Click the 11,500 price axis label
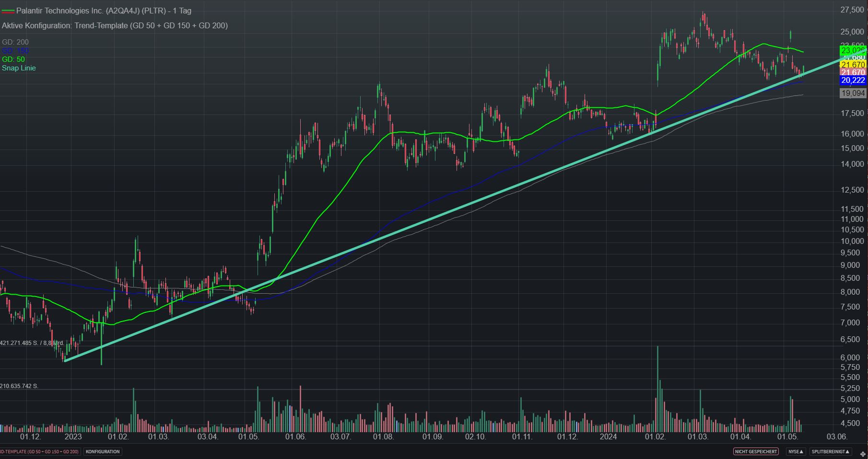This screenshot has height=459, width=868. 852,209
